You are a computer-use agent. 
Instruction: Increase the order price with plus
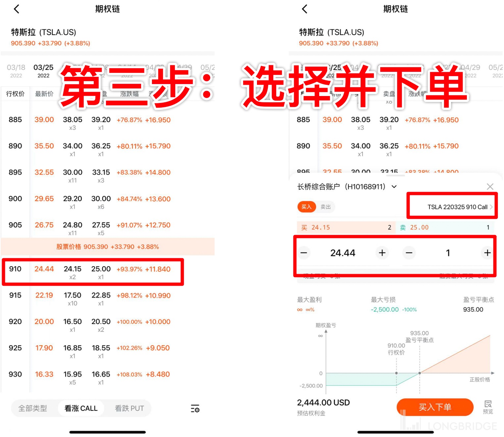click(382, 253)
